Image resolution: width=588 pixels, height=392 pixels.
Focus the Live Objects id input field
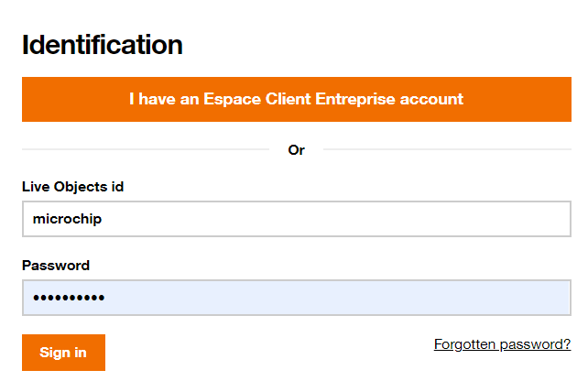tap(296, 219)
